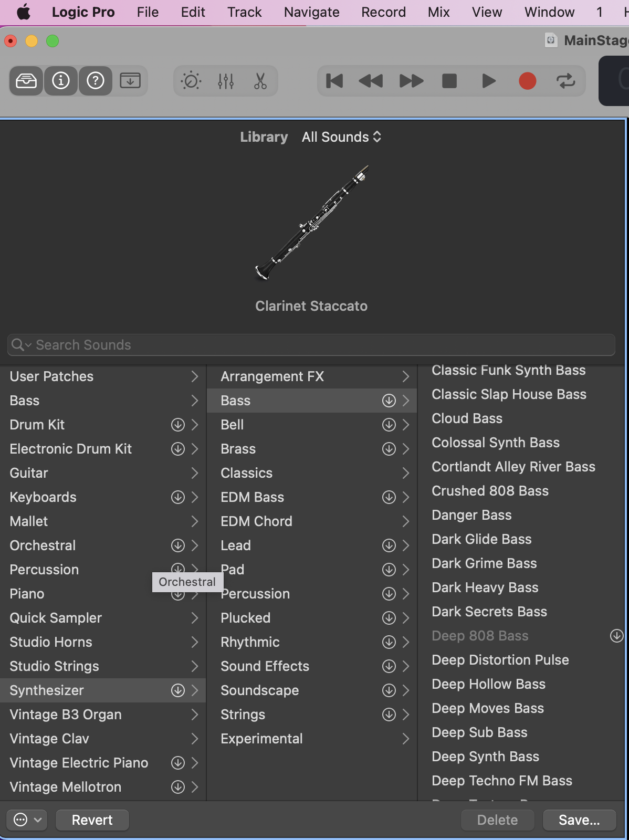
Task: Open the Navigate menu
Action: pos(312,12)
